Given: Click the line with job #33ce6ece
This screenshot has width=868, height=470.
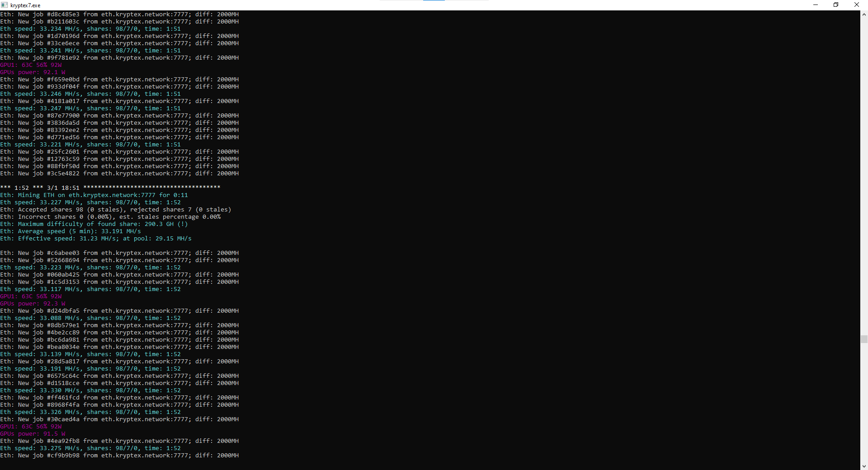Looking at the screenshot, I should 119,43.
